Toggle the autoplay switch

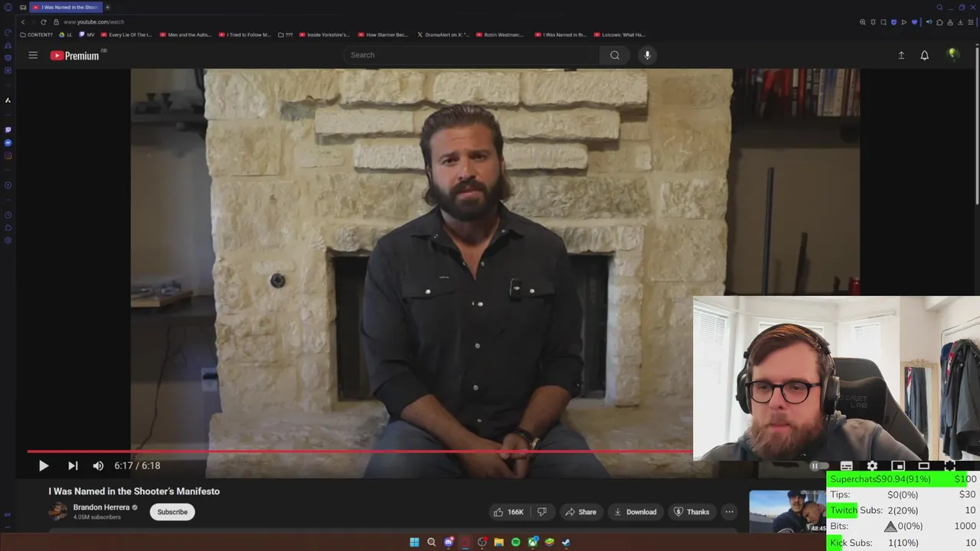point(819,465)
